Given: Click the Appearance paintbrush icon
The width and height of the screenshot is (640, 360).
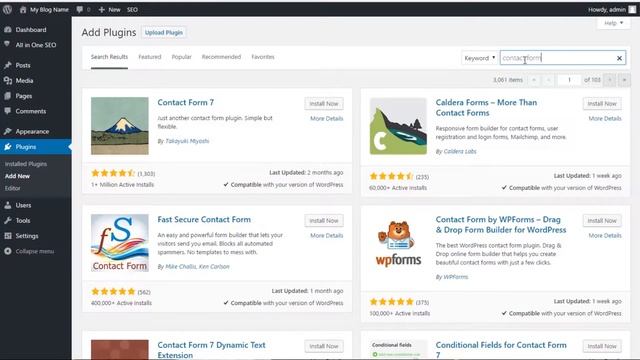Looking at the screenshot, I should coord(8,131).
